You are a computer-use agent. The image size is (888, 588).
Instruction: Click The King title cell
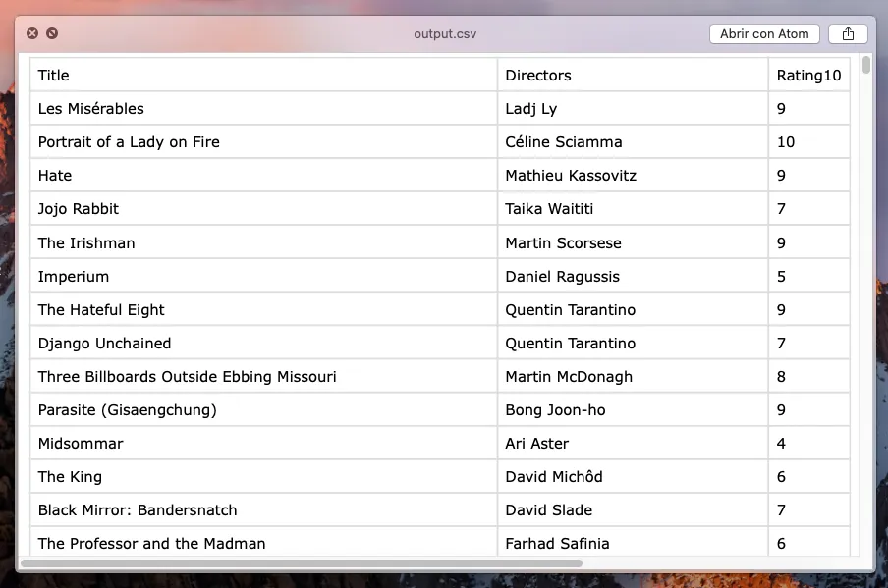click(264, 476)
